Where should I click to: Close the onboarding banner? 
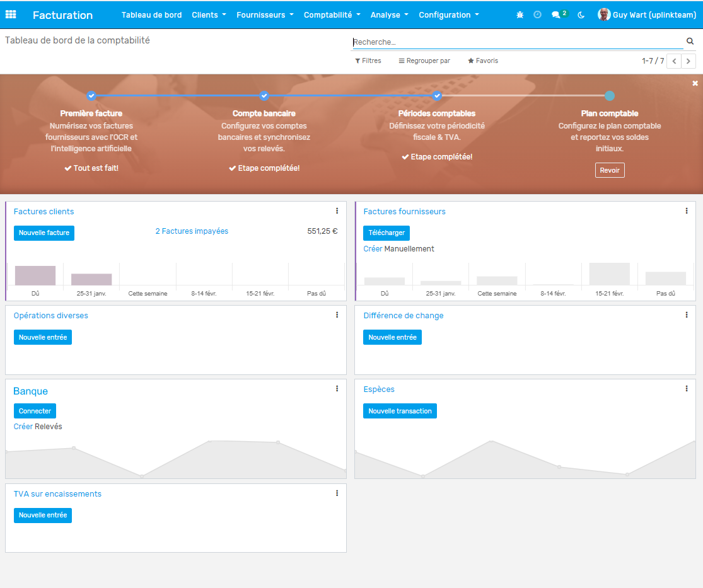click(695, 83)
